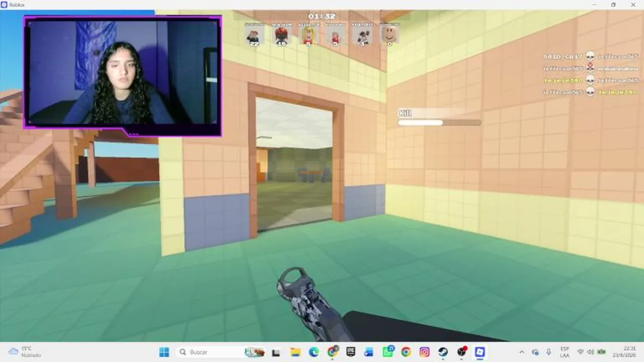Click the Kill label above the bar

coord(405,113)
